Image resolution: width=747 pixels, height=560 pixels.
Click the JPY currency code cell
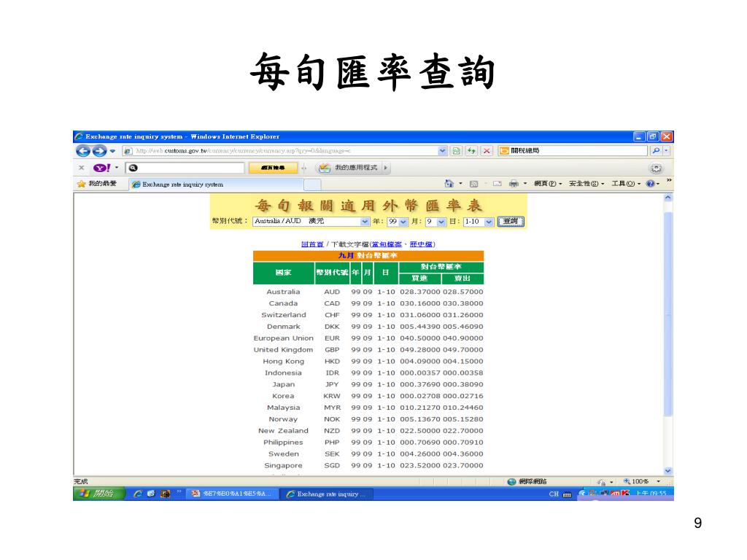(x=332, y=384)
